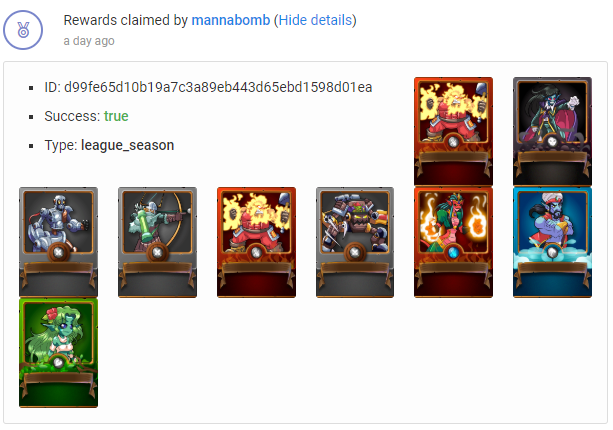The height and width of the screenshot is (430, 613).
Task: Click the Success true value
Action: 116,116
